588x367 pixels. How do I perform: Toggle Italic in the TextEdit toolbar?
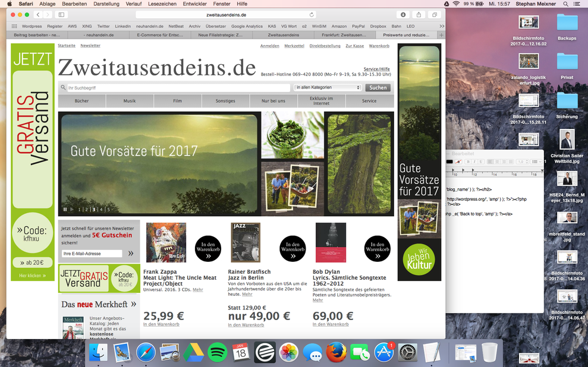474,162
